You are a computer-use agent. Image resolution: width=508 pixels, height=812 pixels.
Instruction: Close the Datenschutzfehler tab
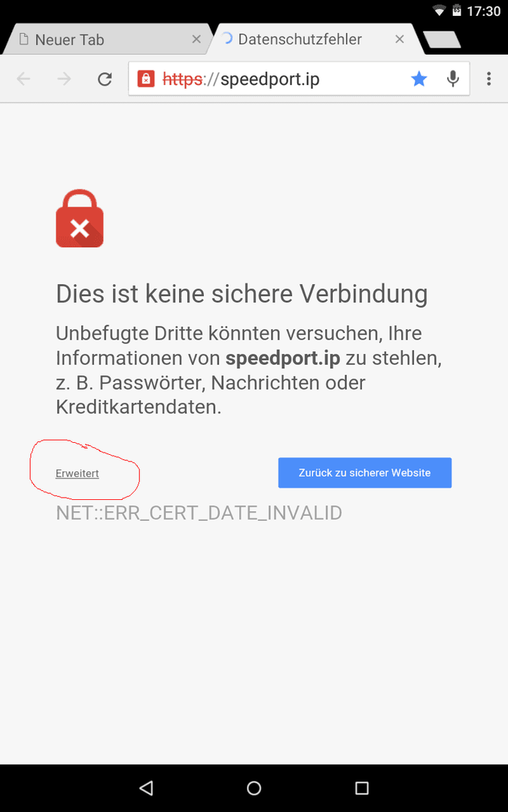coord(400,39)
